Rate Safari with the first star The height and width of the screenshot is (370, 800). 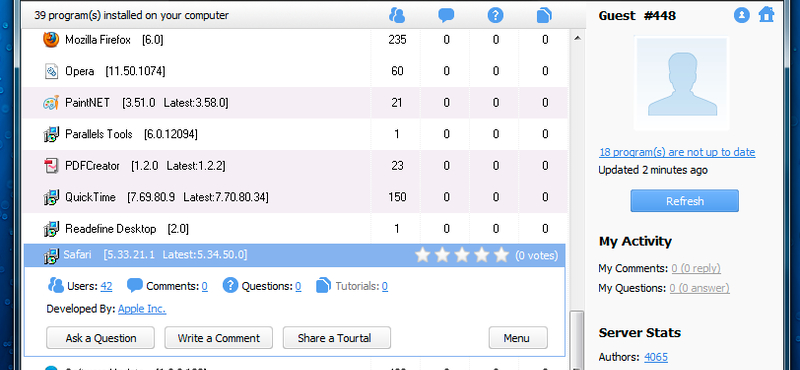click(x=422, y=255)
